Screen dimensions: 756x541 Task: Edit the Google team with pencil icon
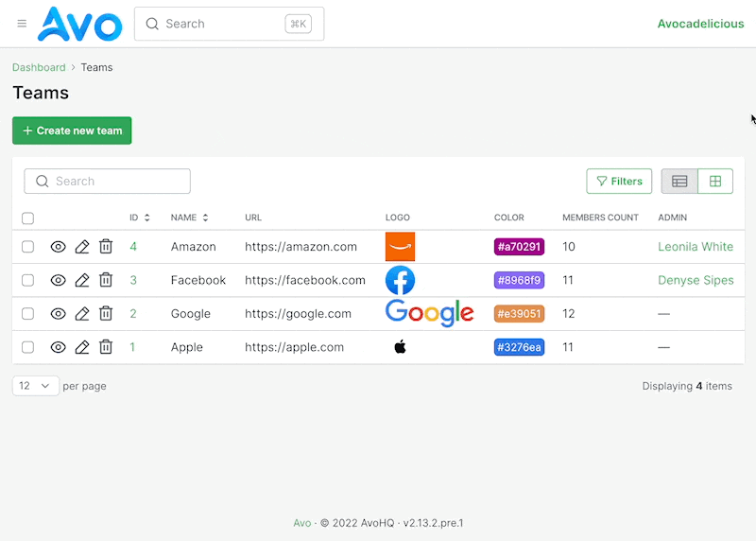coord(82,314)
